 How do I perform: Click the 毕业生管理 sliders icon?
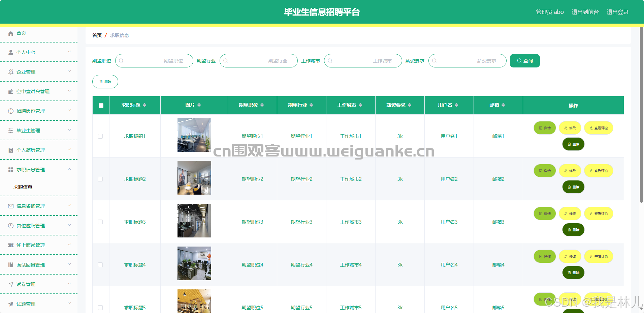(11, 131)
